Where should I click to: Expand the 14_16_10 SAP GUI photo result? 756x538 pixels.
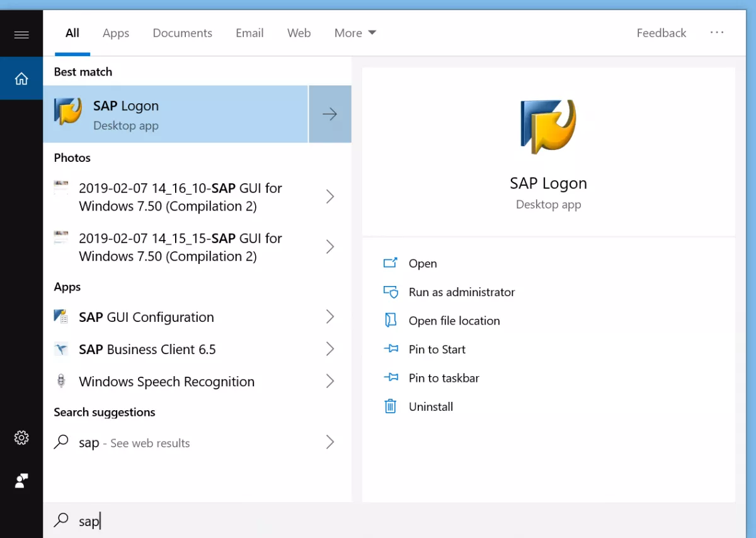coord(329,197)
